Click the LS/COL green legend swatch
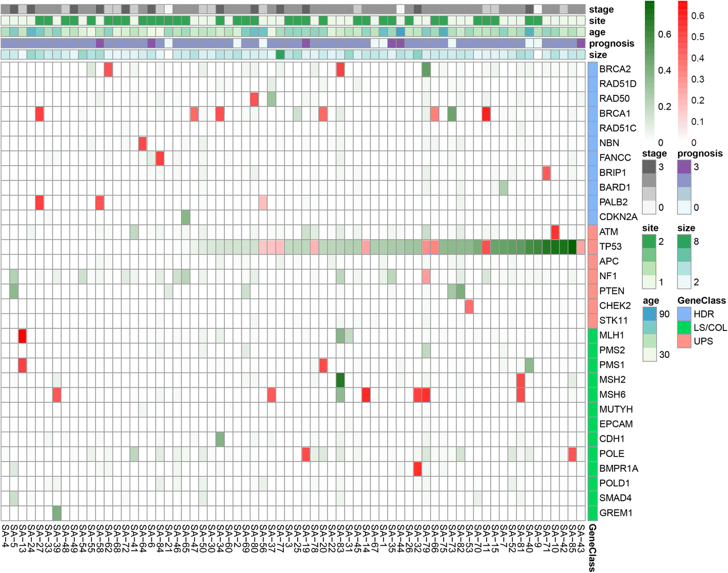Image resolution: width=728 pixels, height=573 pixels. (x=684, y=327)
